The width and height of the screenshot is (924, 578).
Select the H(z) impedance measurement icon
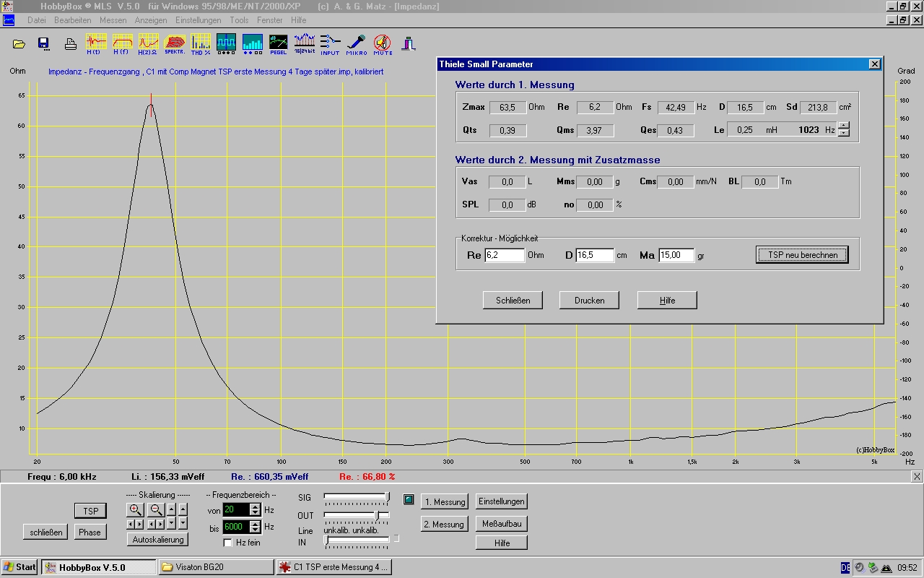pos(149,43)
